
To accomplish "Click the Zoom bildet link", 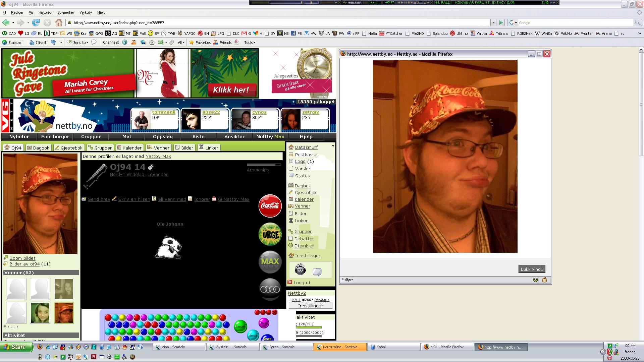I will [x=22, y=258].
